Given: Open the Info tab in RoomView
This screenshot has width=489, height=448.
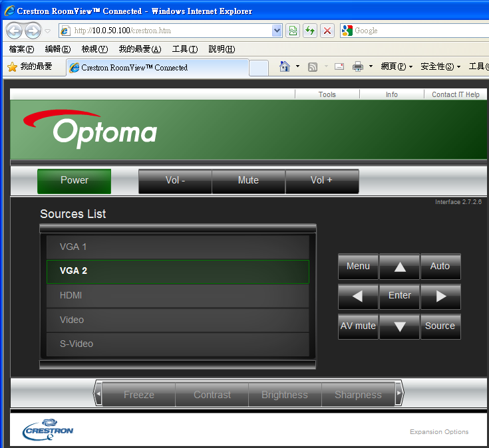Looking at the screenshot, I should click(x=392, y=94).
